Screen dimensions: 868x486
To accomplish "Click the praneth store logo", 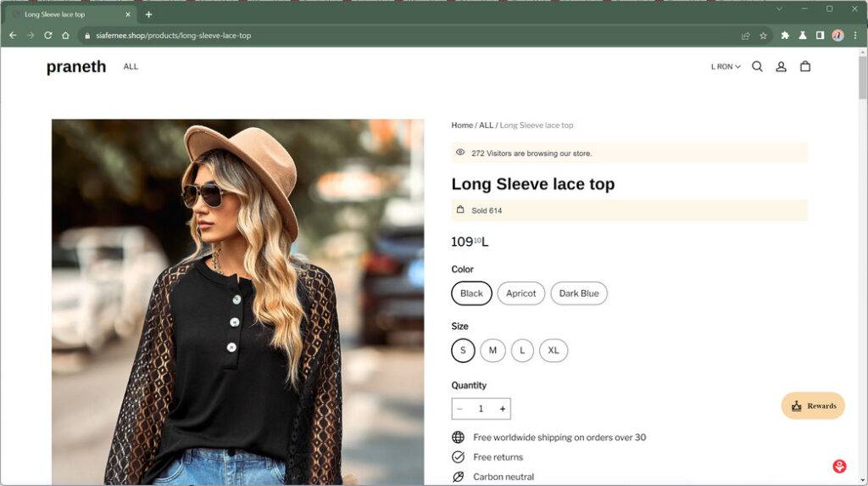I will pos(76,66).
